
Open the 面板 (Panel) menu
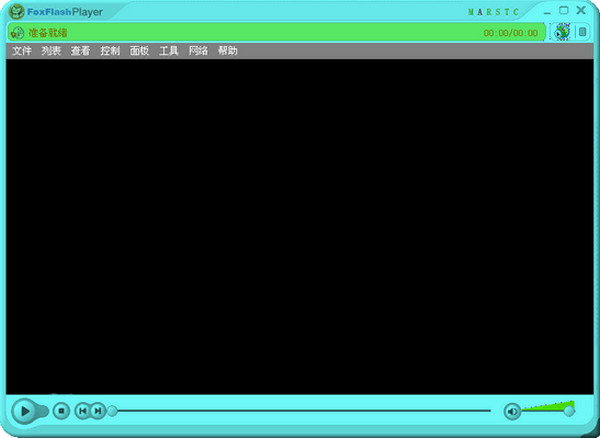point(139,51)
